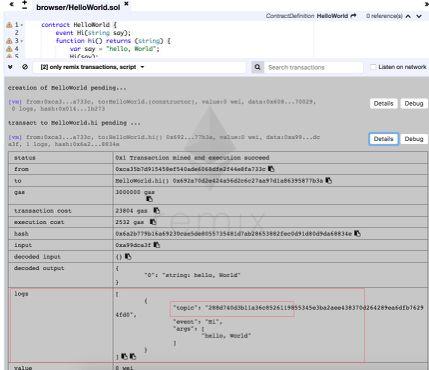Copy the transaction cost gas value
Image resolution: width=429 pixels, height=370 pixels.
156,210
